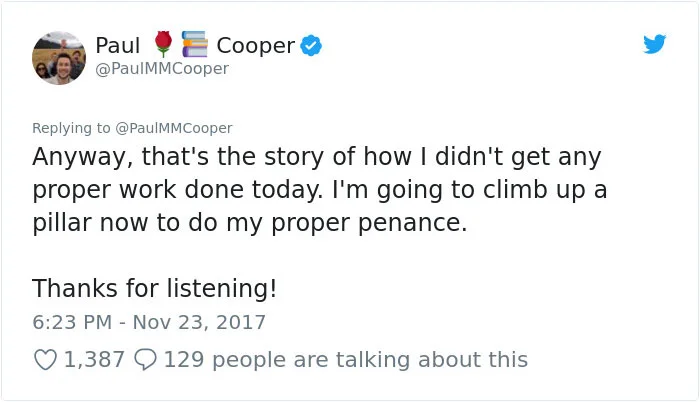Click the "Replying to" label

pyautogui.click(x=71, y=128)
